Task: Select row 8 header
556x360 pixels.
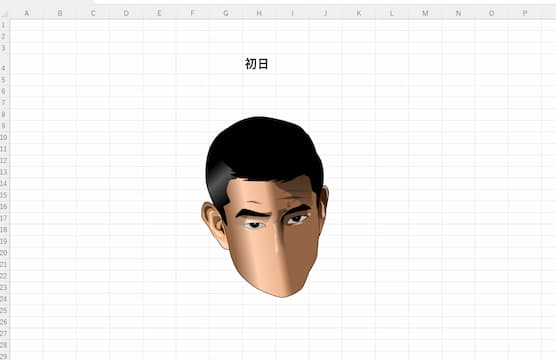Action: coord(5,114)
